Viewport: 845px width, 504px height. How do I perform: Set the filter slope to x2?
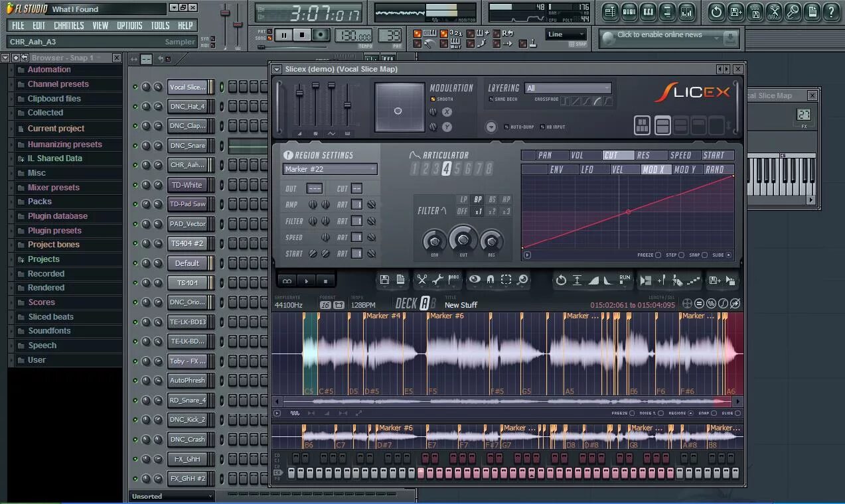pos(492,212)
